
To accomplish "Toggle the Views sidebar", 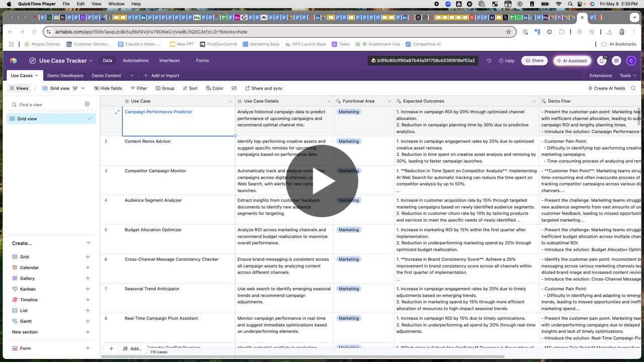I will pos(19,88).
